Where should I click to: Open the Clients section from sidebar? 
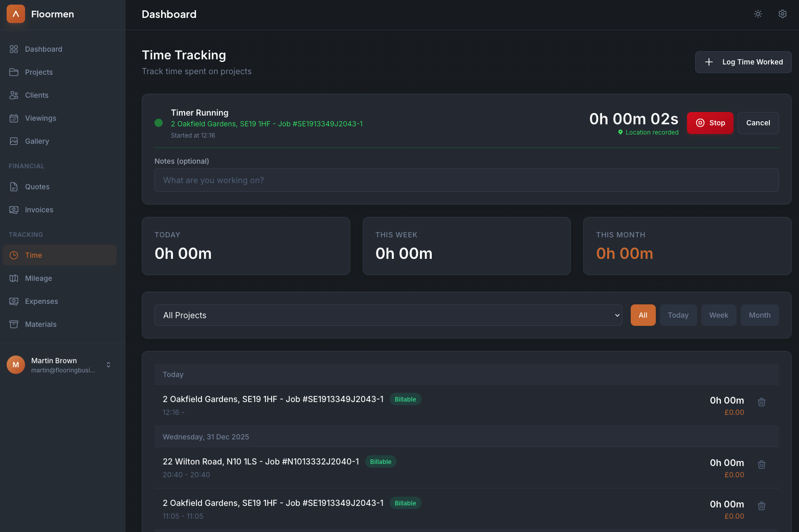click(36, 95)
